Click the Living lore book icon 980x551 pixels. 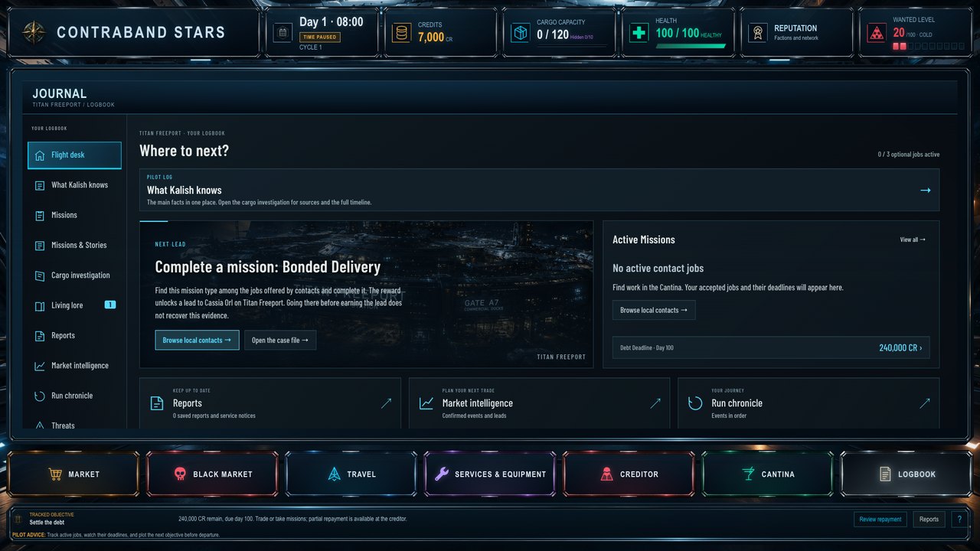(x=40, y=306)
